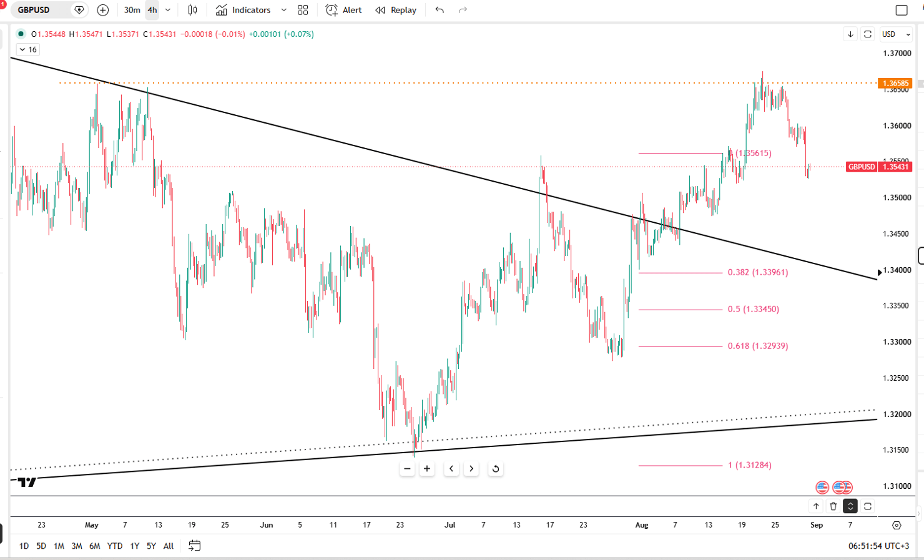This screenshot has width=924, height=560.
Task: Set the date range to 5D
Action: coord(41,546)
